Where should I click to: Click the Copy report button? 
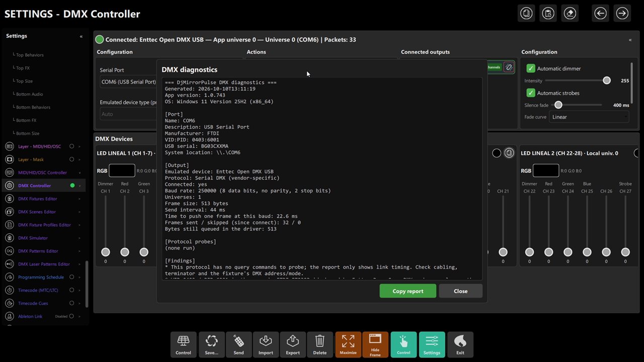click(x=408, y=291)
